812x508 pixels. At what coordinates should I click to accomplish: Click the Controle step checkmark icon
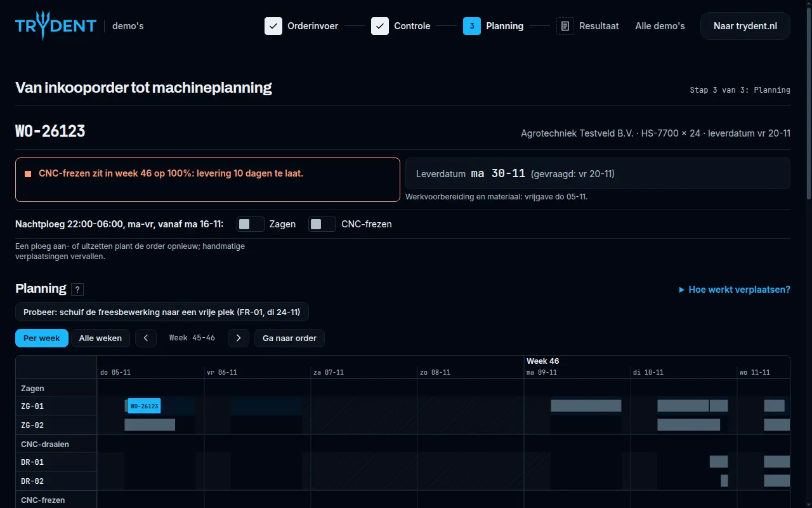click(380, 26)
